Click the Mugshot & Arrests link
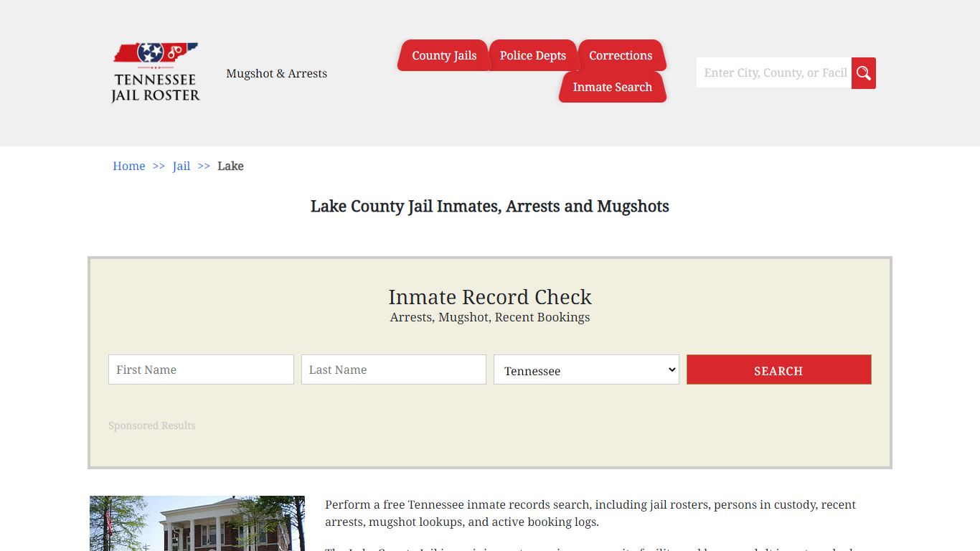Viewport: 980px width, 551px height. click(x=276, y=73)
